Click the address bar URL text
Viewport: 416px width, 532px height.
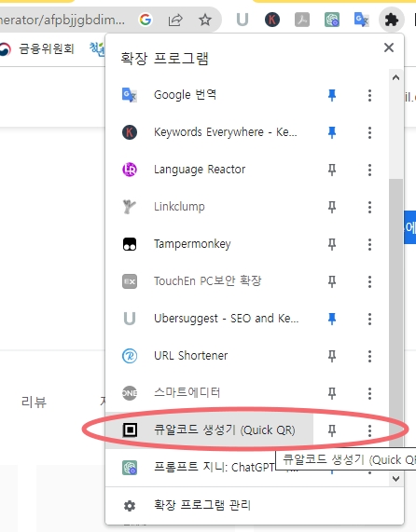click(62, 20)
